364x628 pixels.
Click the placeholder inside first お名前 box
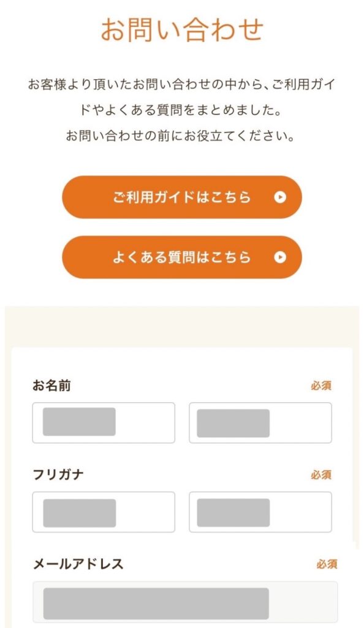pos(80,423)
